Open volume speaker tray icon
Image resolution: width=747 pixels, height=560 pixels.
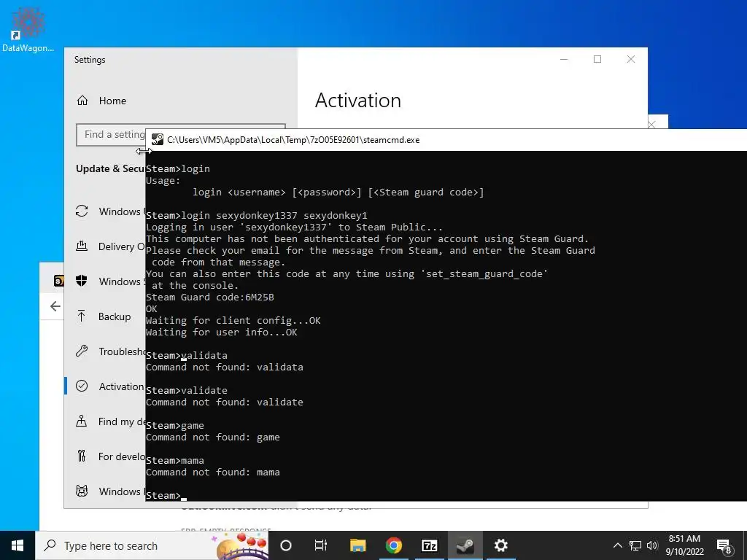(x=652, y=545)
